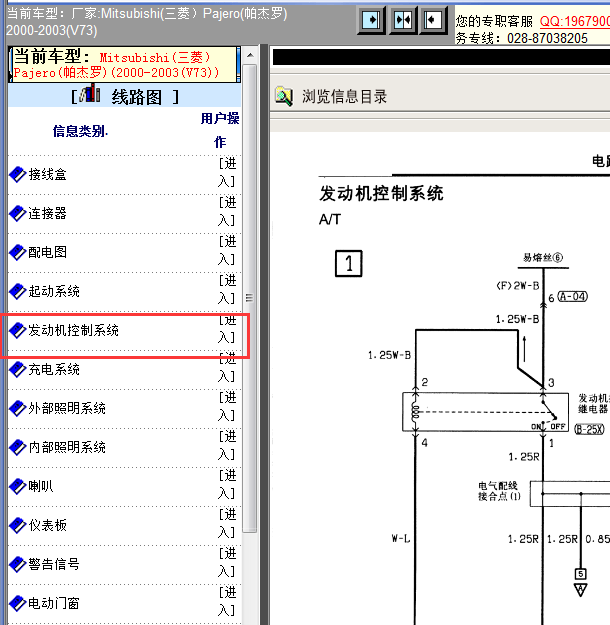Click [进入] link for 发动机控制系统

click(x=228, y=329)
